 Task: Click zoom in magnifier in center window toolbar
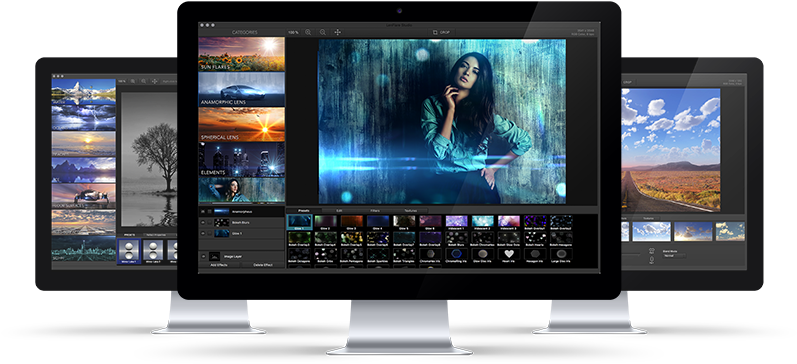(x=308, y=32)
